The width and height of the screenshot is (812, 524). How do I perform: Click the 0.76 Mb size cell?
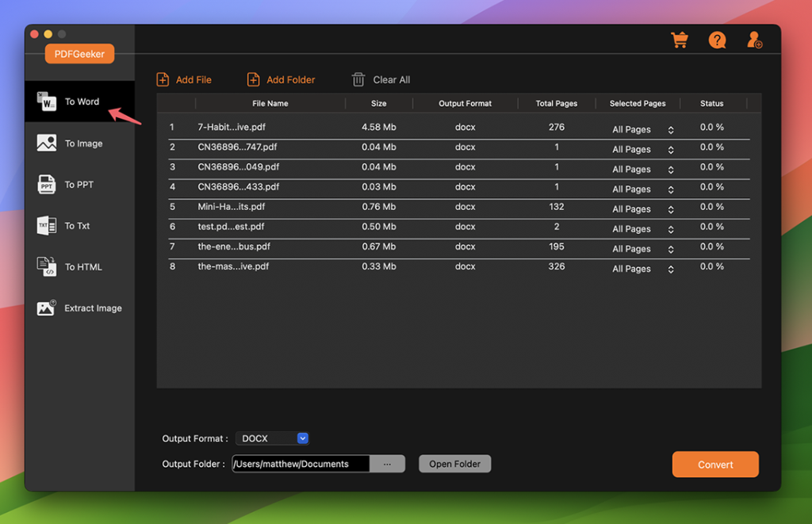point(378,207)
